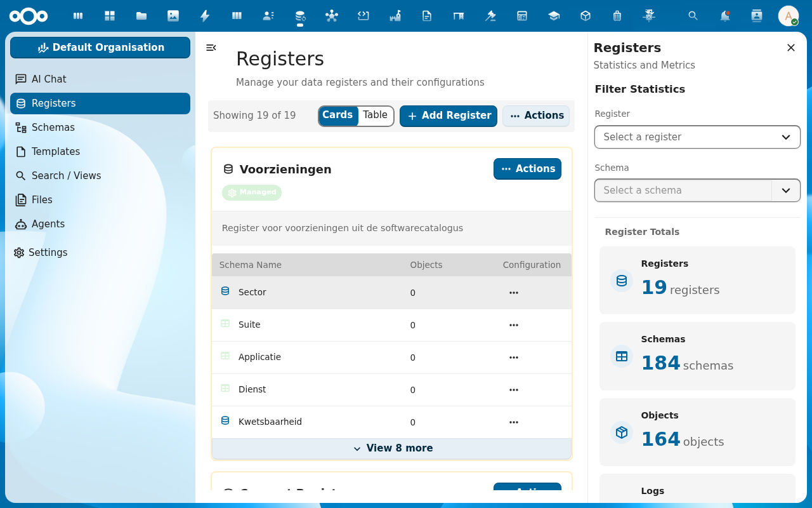
Task: Open configuration menu for Kwetsbaarheid schema
Action: point(514,422)
